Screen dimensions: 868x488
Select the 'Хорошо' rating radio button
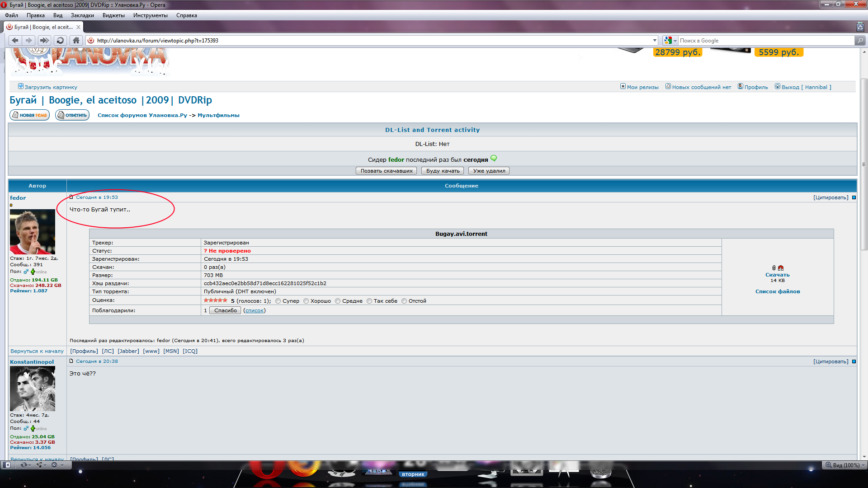click(306, 301)
